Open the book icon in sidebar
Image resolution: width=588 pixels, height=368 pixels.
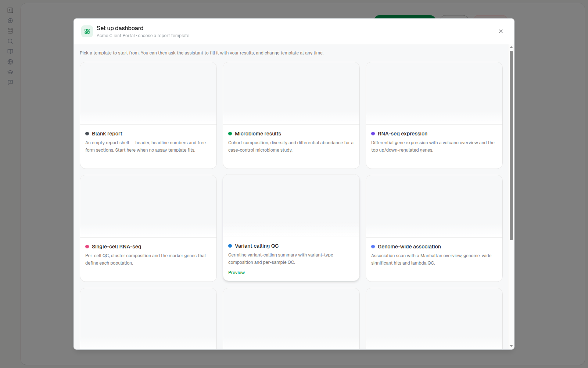10,52
